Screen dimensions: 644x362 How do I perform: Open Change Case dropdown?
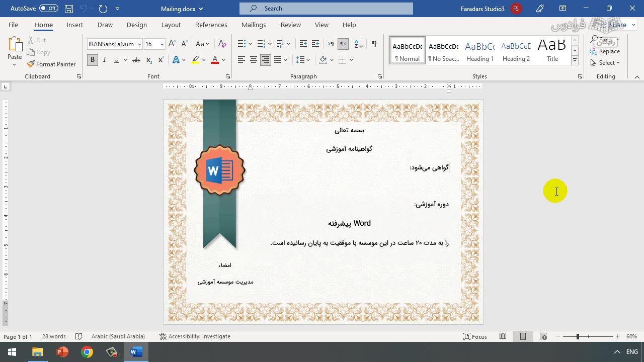[x=203, y=44]
